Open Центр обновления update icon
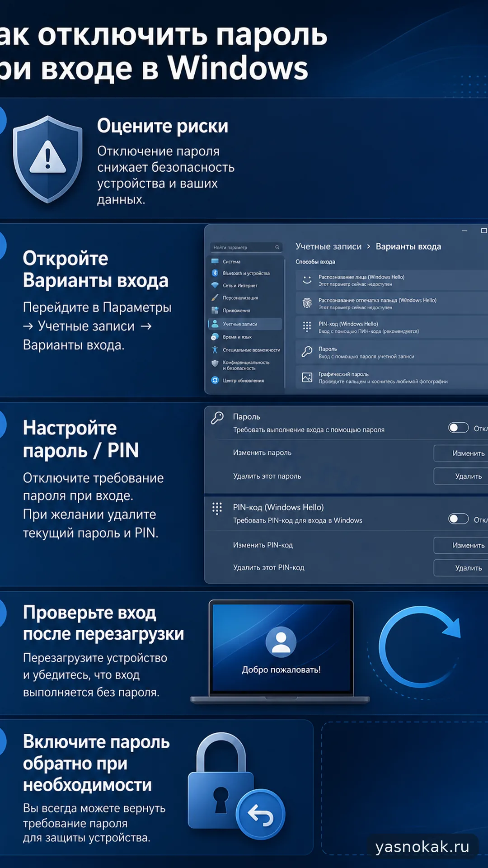Image resolution: width=488 pixels, height=868 pixels. (x=215, y=380)
